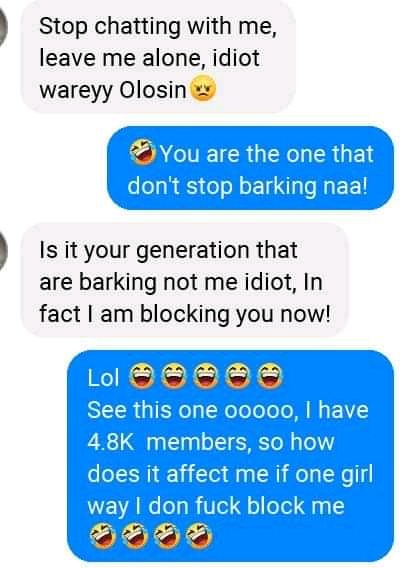
Task: Click the first laughing emoji after "Lol"
Action: [142, 377]
